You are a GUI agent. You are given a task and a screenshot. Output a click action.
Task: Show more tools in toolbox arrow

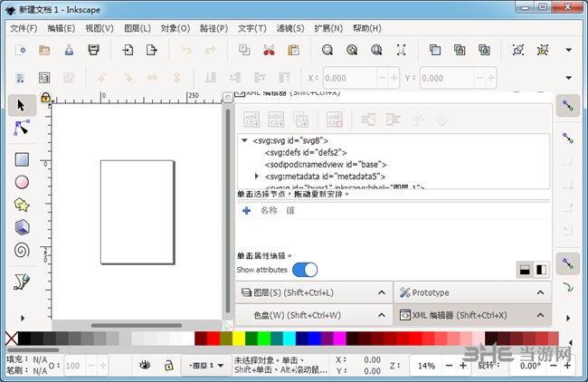coord(22,319)
